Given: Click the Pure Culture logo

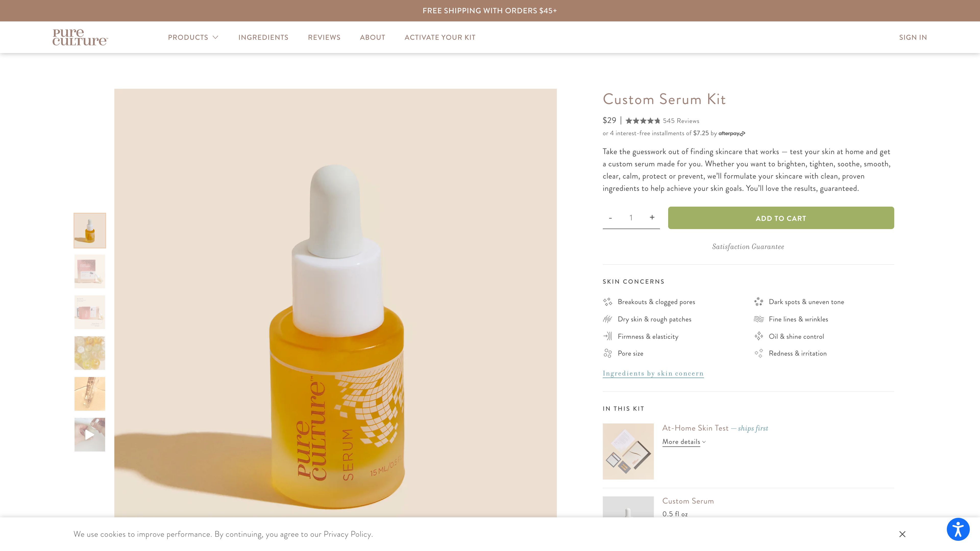Looking at the screenshot, I should point(80,37).
